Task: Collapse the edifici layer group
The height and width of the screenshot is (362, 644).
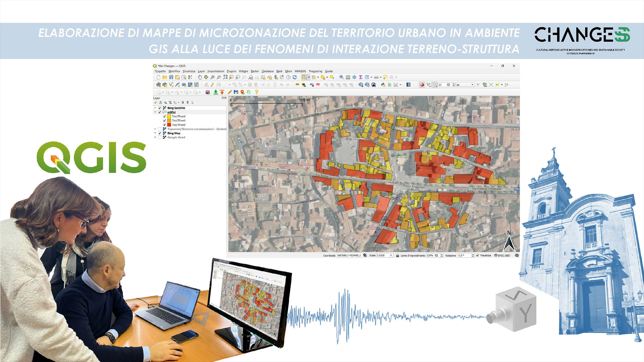Action: click(x=155, y=112)
